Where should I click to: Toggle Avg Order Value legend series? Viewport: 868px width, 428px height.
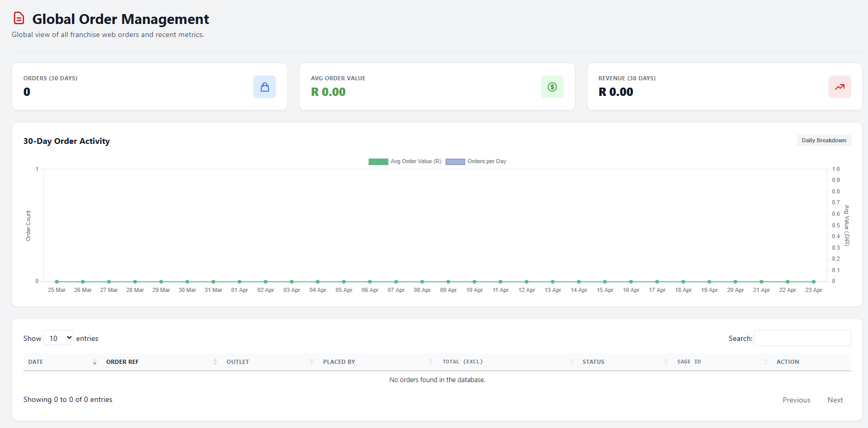click(x=405, y=162)
